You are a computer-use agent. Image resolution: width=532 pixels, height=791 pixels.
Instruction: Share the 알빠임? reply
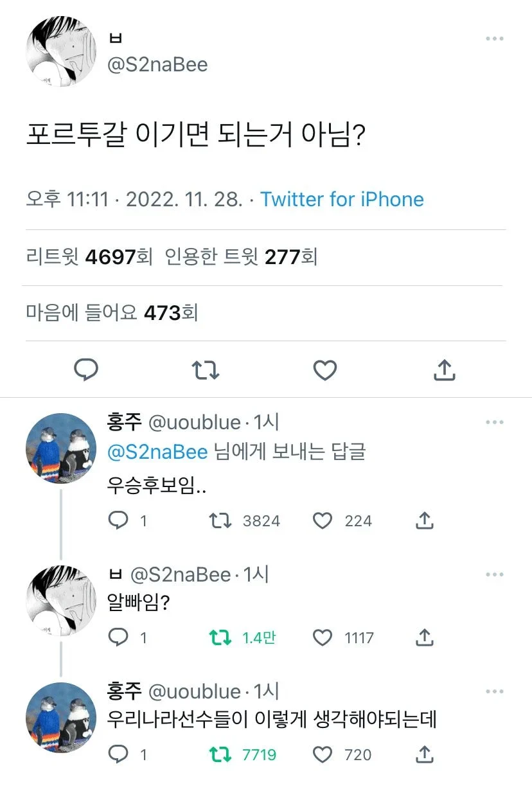coord(424,637)
